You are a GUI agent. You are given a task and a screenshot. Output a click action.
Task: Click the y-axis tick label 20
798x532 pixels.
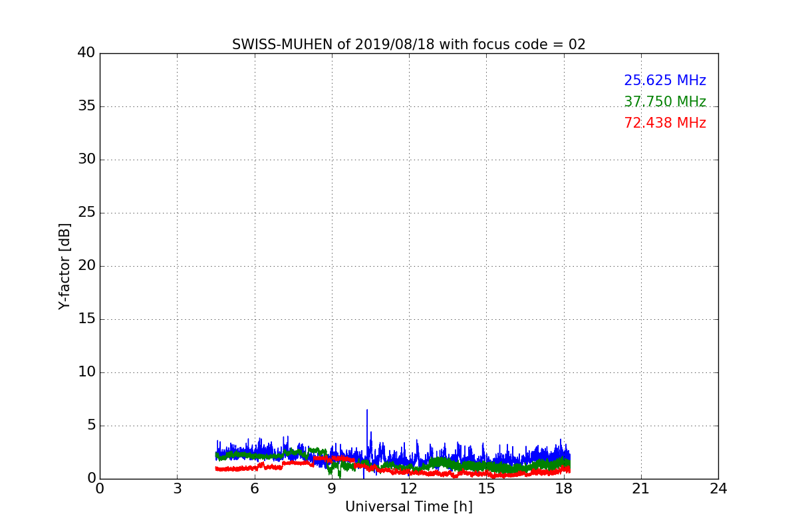coord(86,265)
